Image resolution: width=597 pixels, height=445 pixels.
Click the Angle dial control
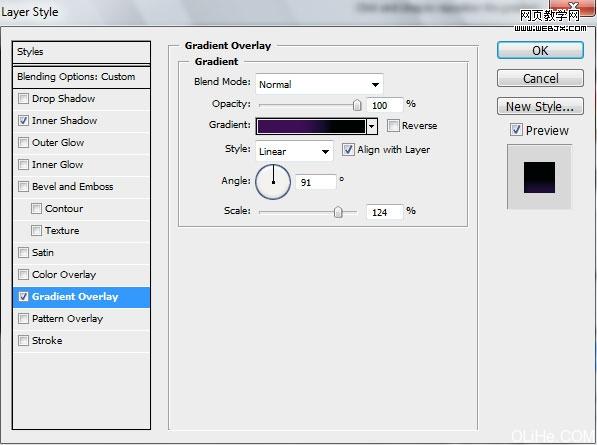click(273, 182)
